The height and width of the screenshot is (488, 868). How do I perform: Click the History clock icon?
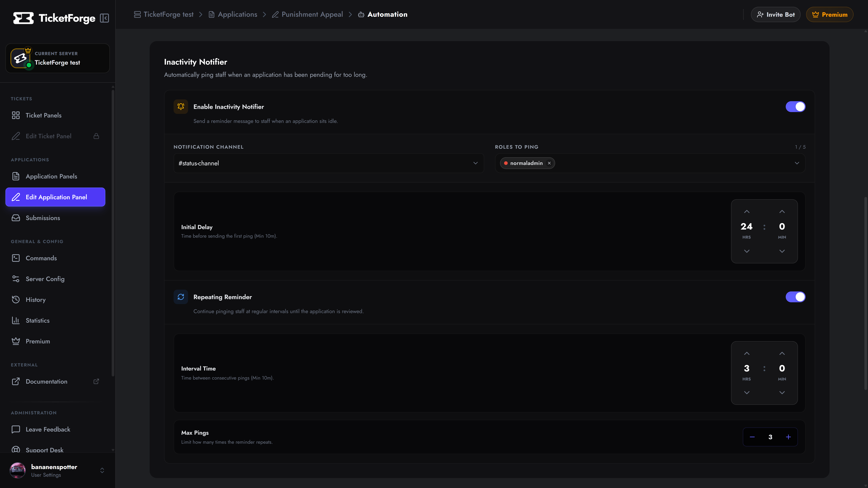point(16,300)
